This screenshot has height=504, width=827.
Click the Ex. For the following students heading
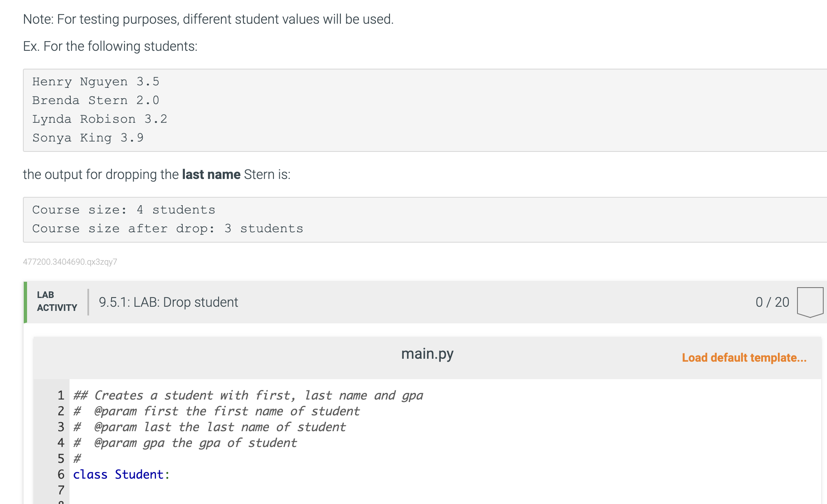[110, 46]
